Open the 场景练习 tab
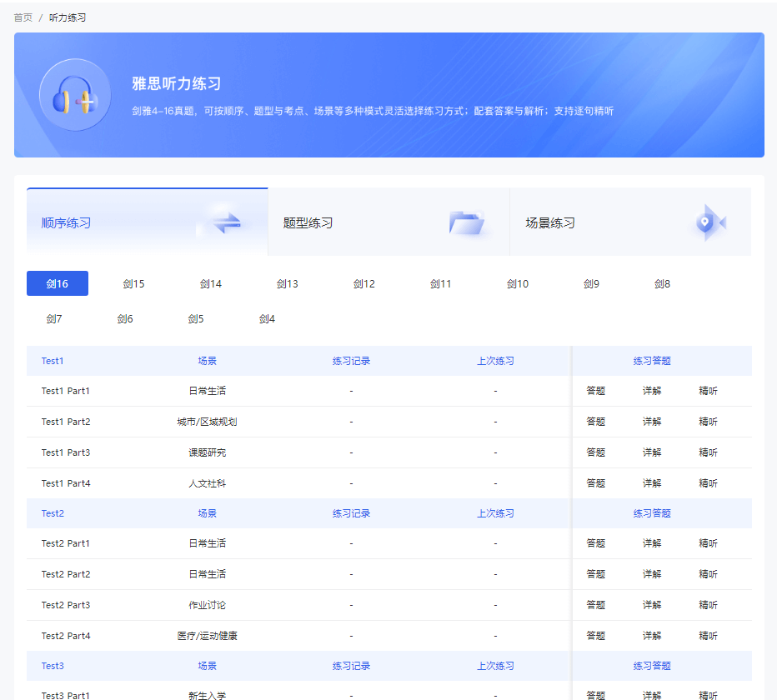The image size is (777, 700). coord(630,222)
